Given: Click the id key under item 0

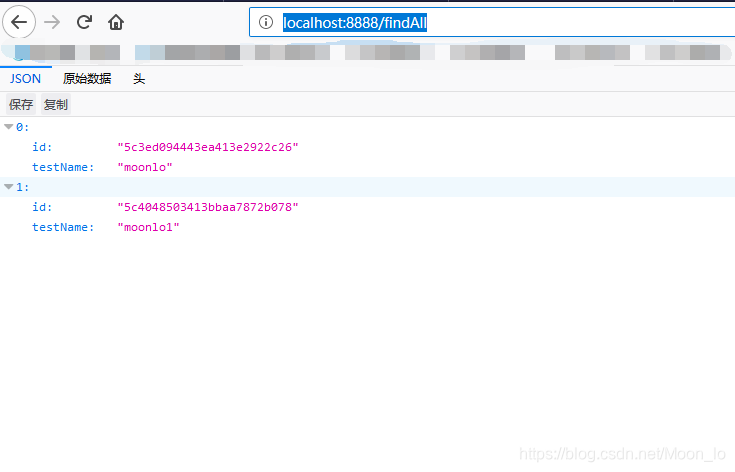Looking at the screenshot, I should pos(42,147).
